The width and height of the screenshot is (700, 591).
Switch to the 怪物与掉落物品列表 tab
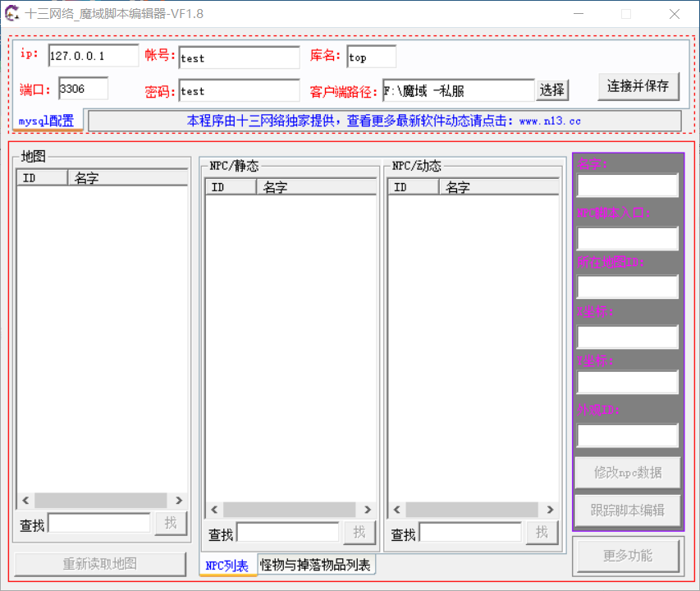pos(316,565)
